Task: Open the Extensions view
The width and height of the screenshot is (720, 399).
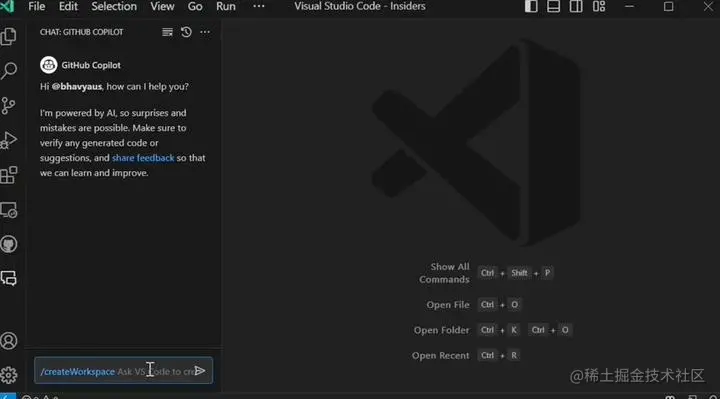Action: [x=9, y=175]
